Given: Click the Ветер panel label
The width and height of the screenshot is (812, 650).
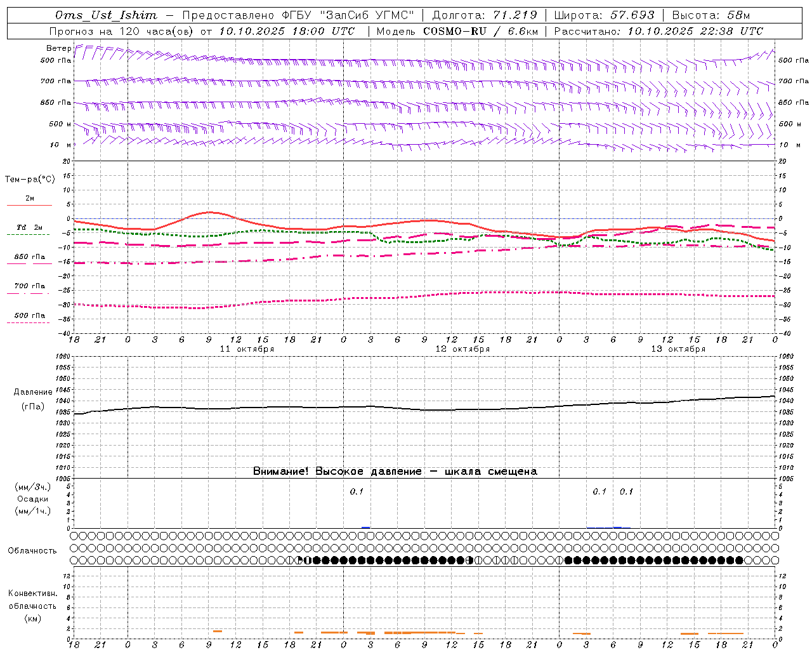Looking at the screenshot, I should [x=58, y=48].
